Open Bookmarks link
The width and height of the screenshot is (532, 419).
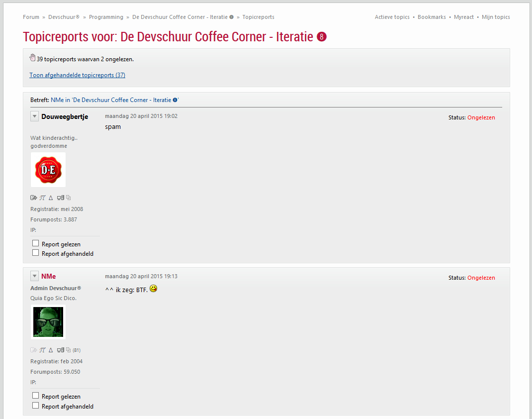(x=432, y=17)
